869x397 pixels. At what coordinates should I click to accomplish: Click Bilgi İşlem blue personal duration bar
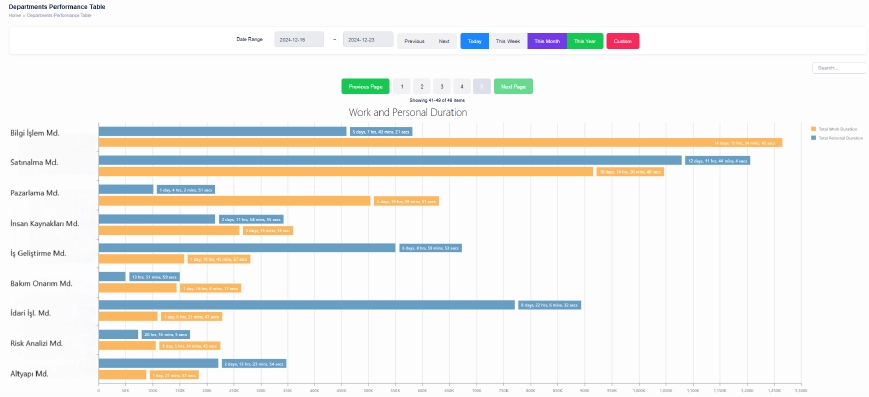point(222,131)
